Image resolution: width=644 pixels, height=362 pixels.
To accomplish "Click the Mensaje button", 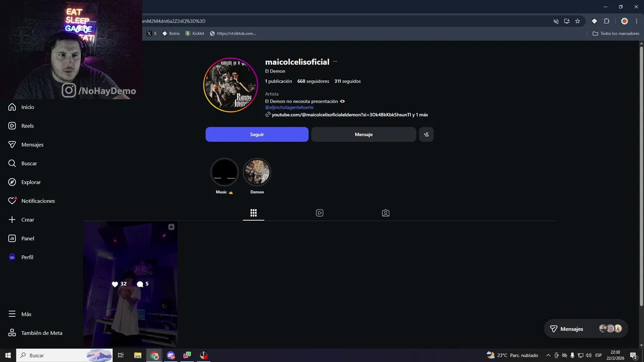I will 364,134.
